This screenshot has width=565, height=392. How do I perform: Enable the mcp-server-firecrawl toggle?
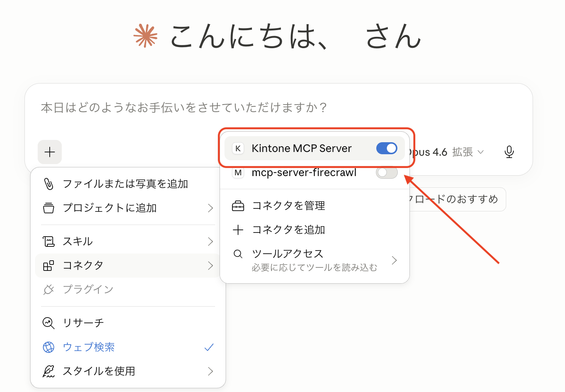point(387,173)
